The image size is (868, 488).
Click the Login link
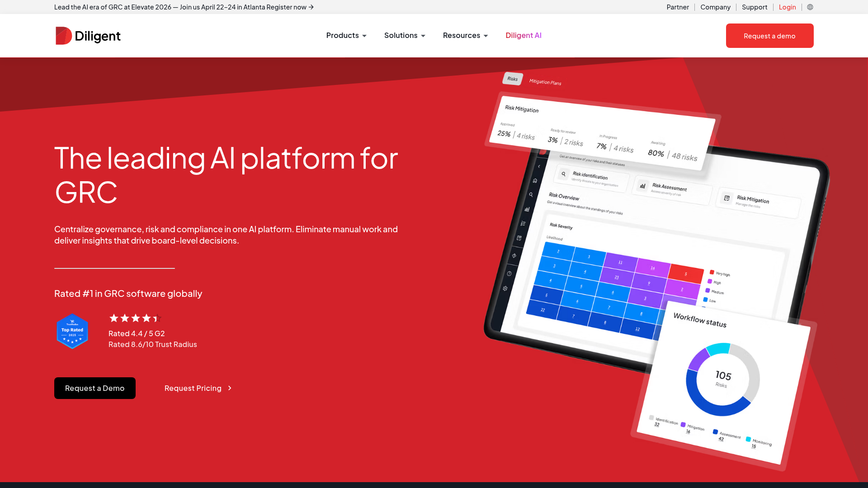(787, 7)
